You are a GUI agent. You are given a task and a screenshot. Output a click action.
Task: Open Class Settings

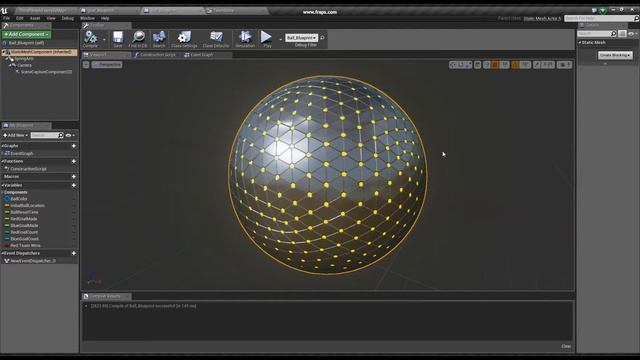click(184, 39)
